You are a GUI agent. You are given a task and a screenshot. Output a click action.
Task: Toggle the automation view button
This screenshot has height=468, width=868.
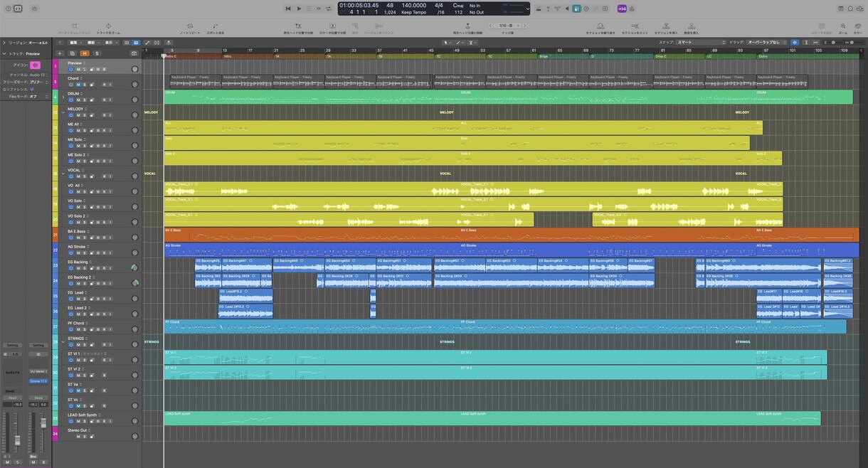coord(147,43)
